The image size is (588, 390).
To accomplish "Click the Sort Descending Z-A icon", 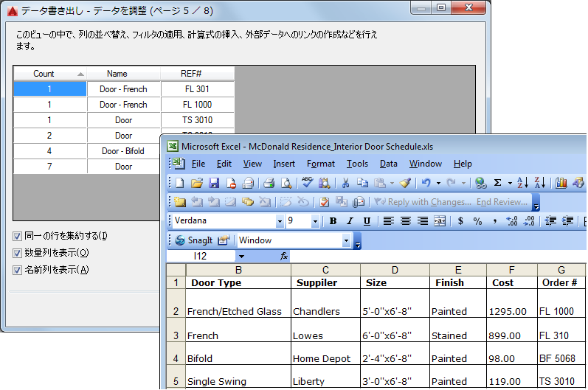I will coord(539,183).
